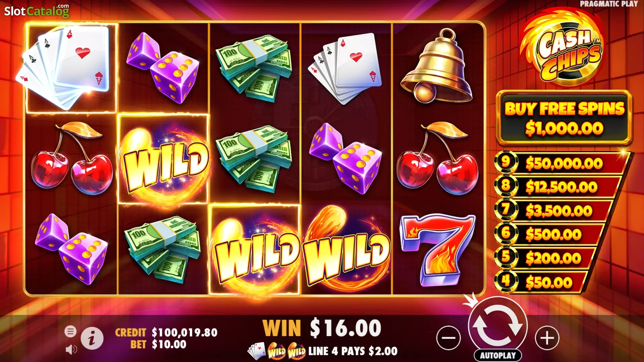Click the flaming red 7 symbol
This screenshot has width=644, height=362.
point(438,250)
